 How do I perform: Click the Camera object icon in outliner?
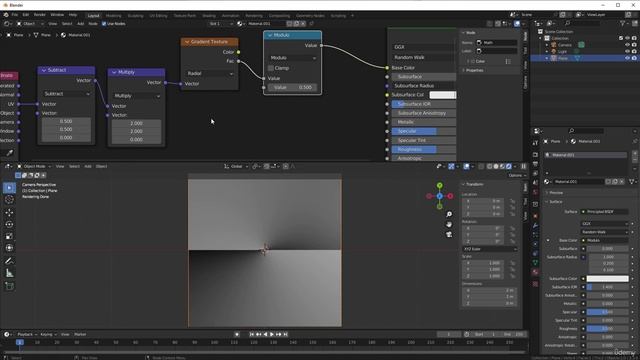(554, 45)
